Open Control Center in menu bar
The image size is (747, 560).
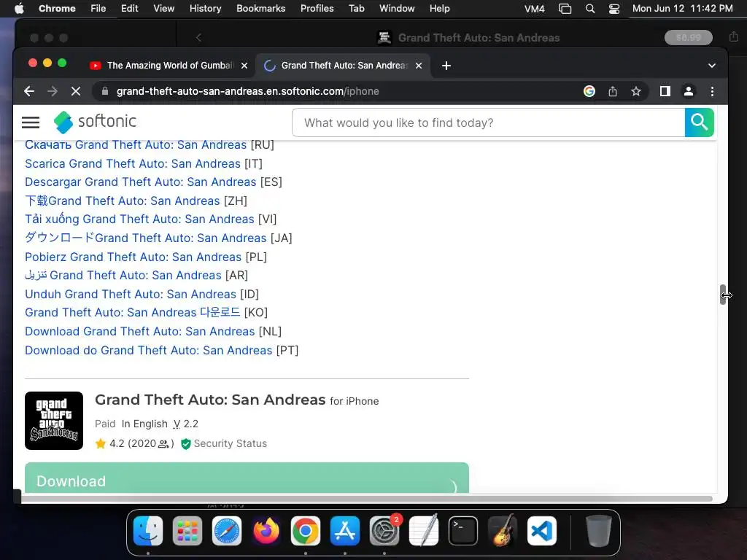click(614, 9)
